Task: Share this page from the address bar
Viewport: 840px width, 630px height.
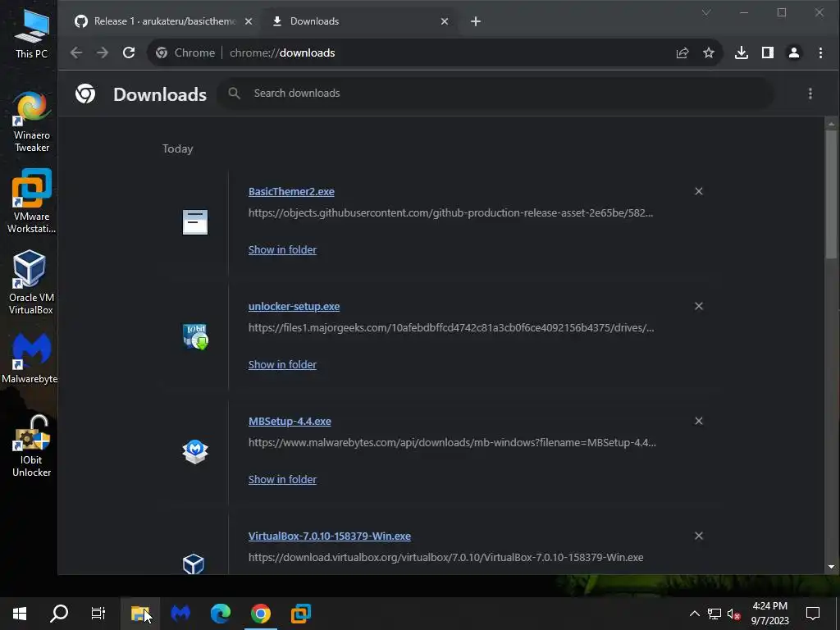Action: [x=682, y=52]
